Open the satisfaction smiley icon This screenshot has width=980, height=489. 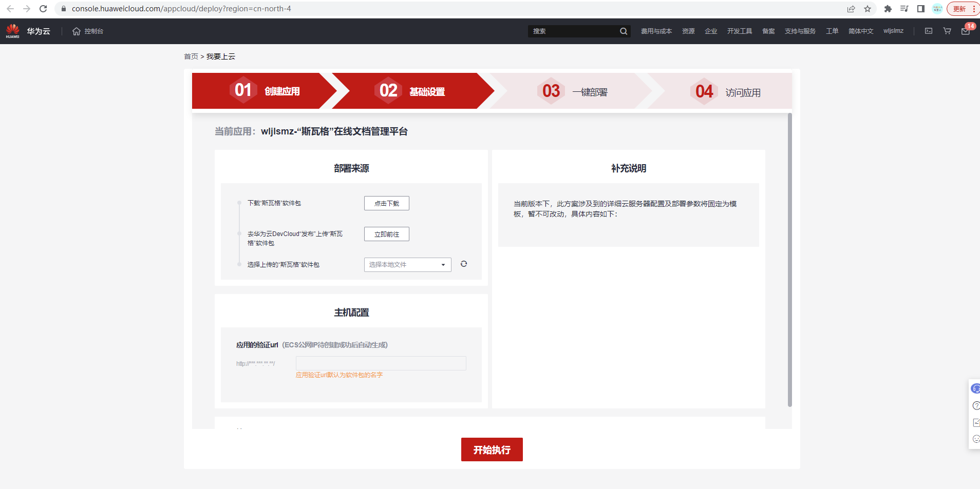(x=976, y=439)
